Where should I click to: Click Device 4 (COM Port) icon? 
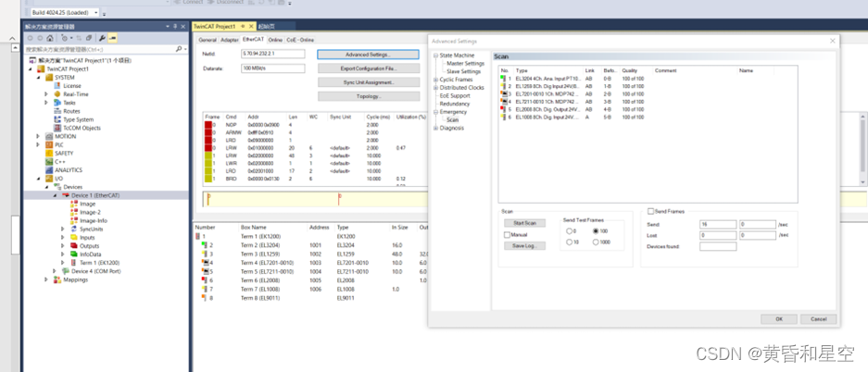coord(66,271)
